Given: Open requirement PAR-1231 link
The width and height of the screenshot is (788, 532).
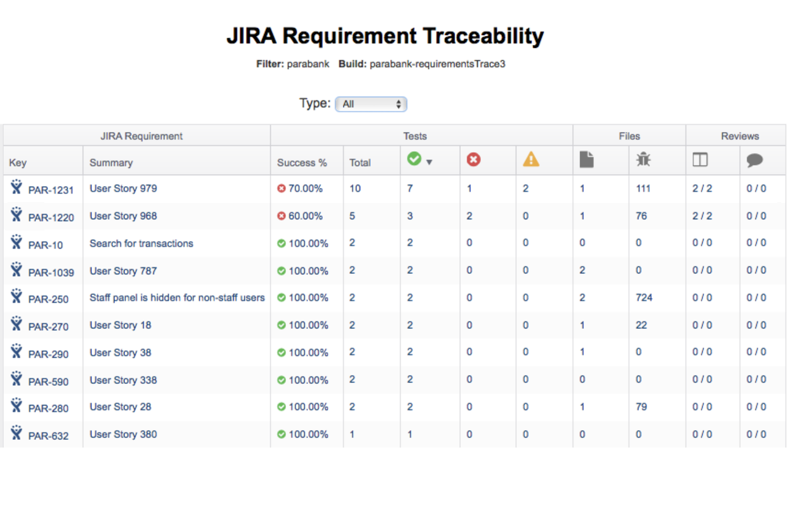Looking at the screenshot, I should pos(51,190).
